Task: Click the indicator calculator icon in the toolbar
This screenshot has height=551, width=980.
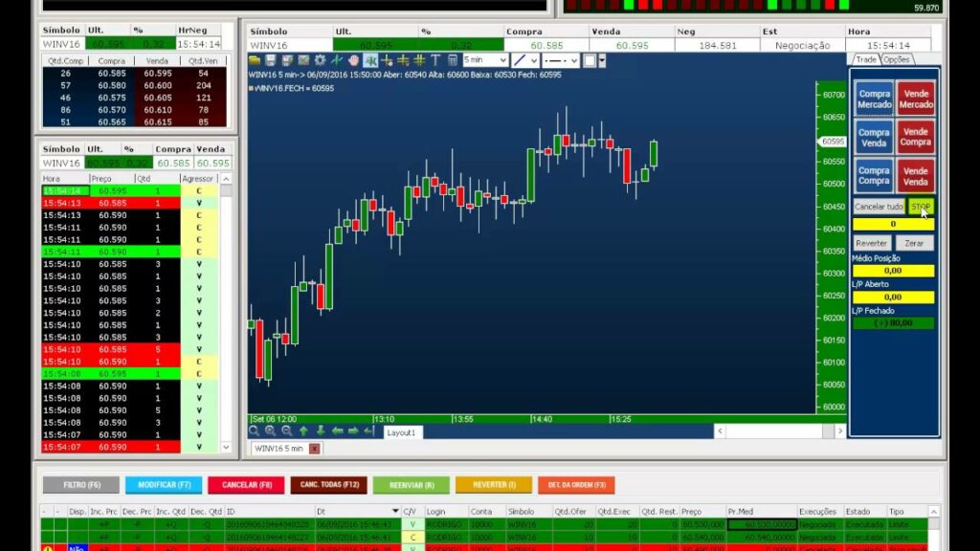Action: [452, 62]
